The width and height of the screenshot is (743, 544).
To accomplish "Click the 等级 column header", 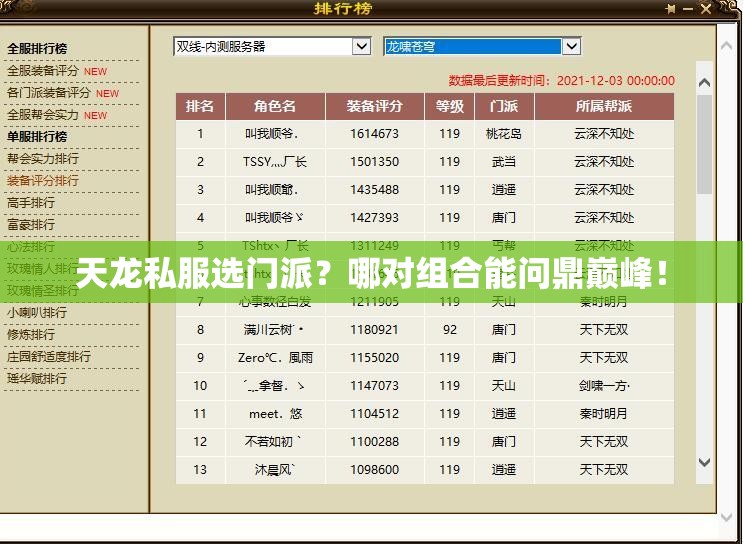I will (450, 106).
